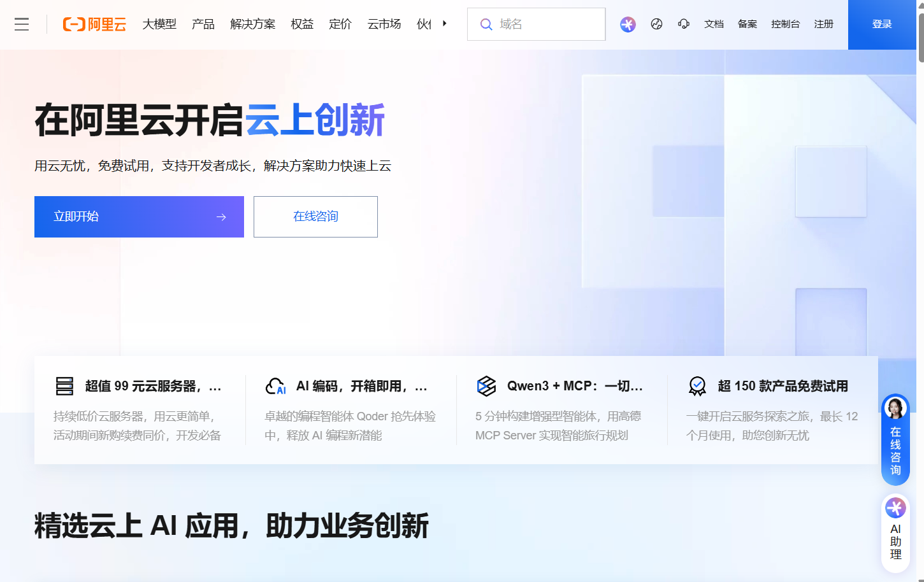This screenshot has width=924, height=582.
Task: Expand the hidden navigation items chevron
Action: (444, 24)
